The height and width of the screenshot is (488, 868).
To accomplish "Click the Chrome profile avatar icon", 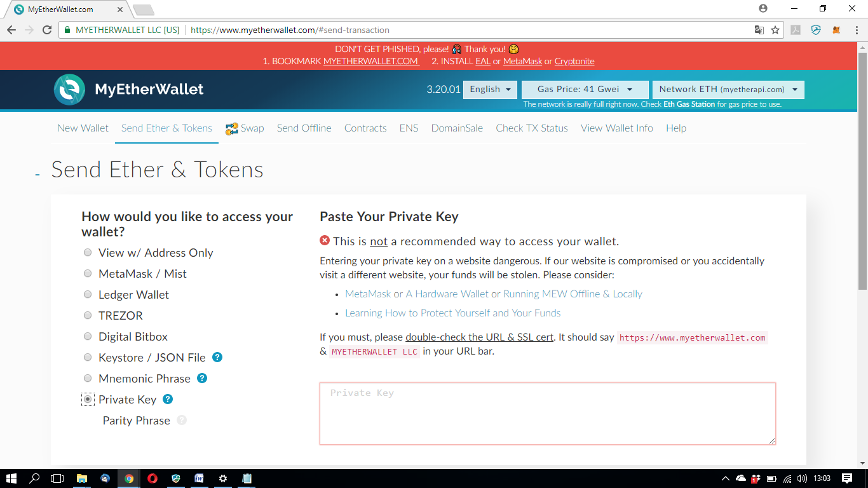I will point(763,8).
